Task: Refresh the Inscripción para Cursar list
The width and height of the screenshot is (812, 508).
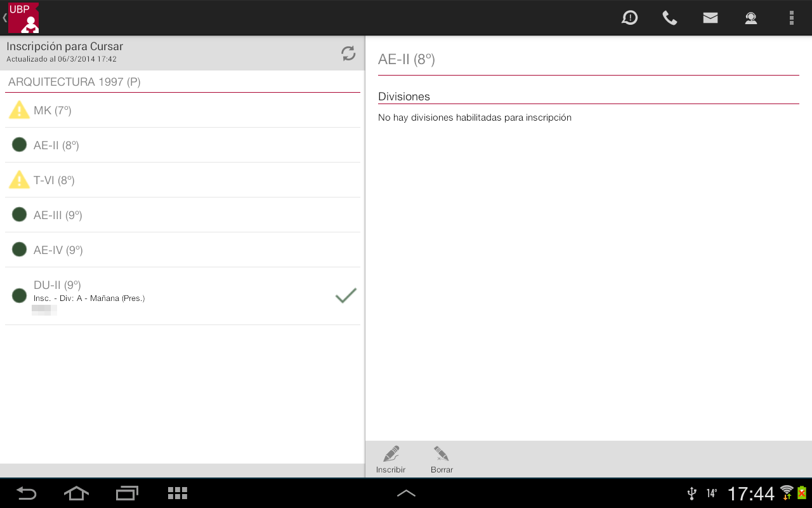Action: coord(348,53)
